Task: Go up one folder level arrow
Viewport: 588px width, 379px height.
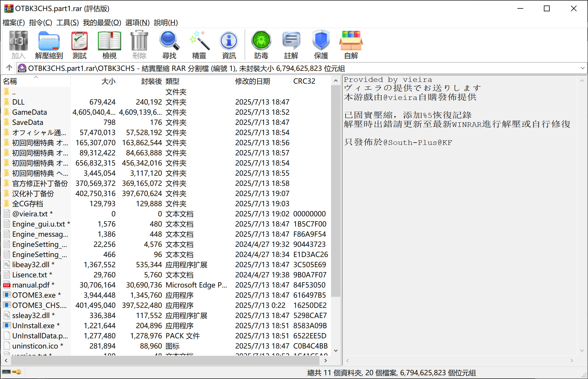Action: coord(9,68)
